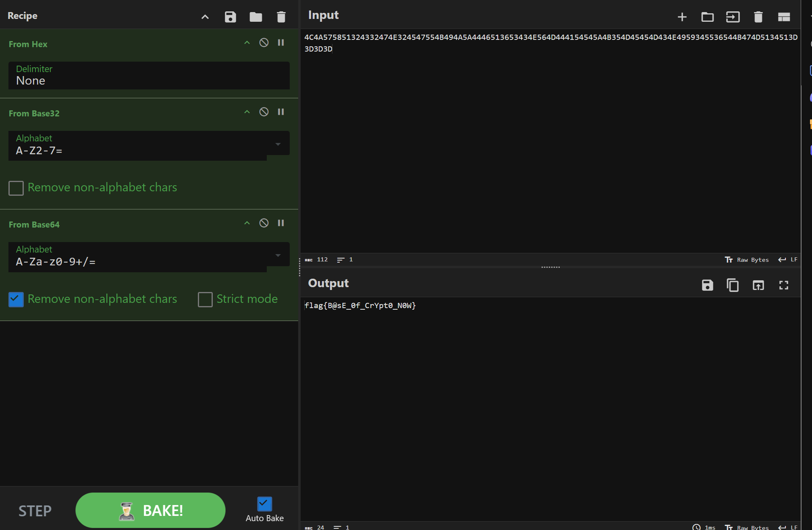The width and height of the screenshot is (812, 530).
Task: Click the STEP button
Action: 35,511
